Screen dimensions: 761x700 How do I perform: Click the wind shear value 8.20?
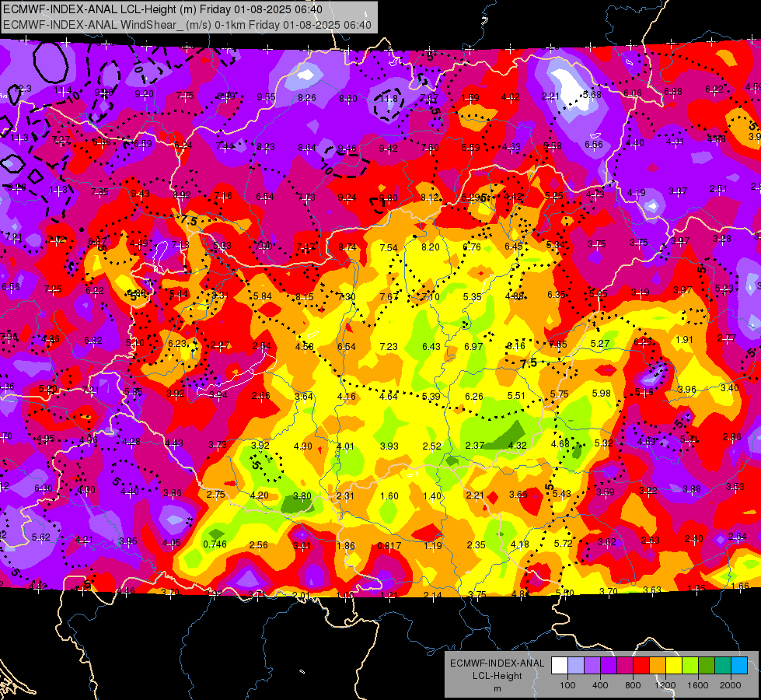[431, 247]
